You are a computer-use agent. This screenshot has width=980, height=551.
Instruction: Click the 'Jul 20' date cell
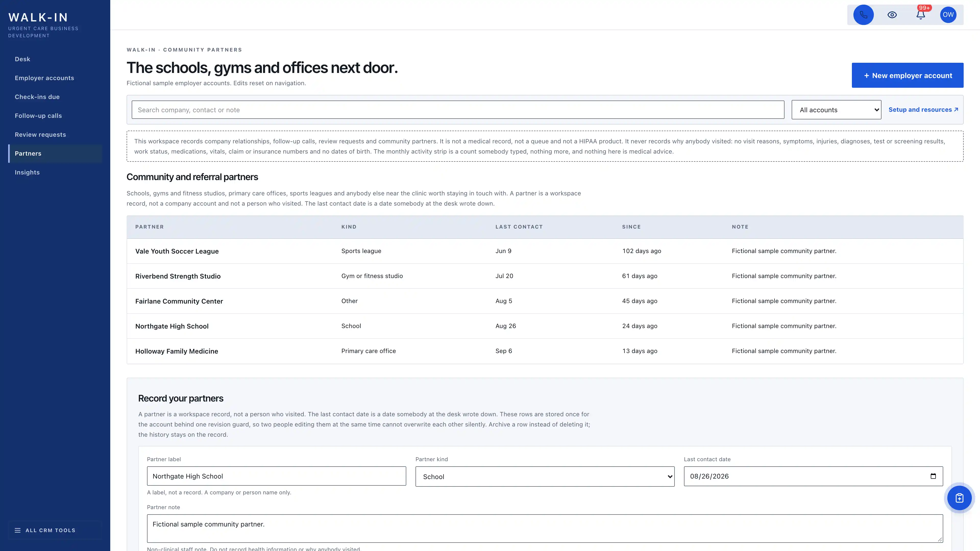[504, 276]
